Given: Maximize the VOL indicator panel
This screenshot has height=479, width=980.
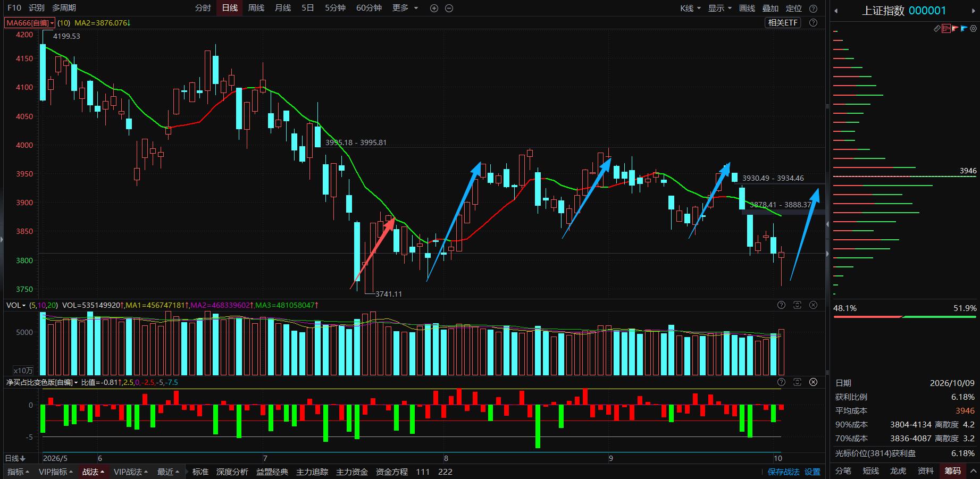Looking at the screenshot, I should click(x=797, y=305).
